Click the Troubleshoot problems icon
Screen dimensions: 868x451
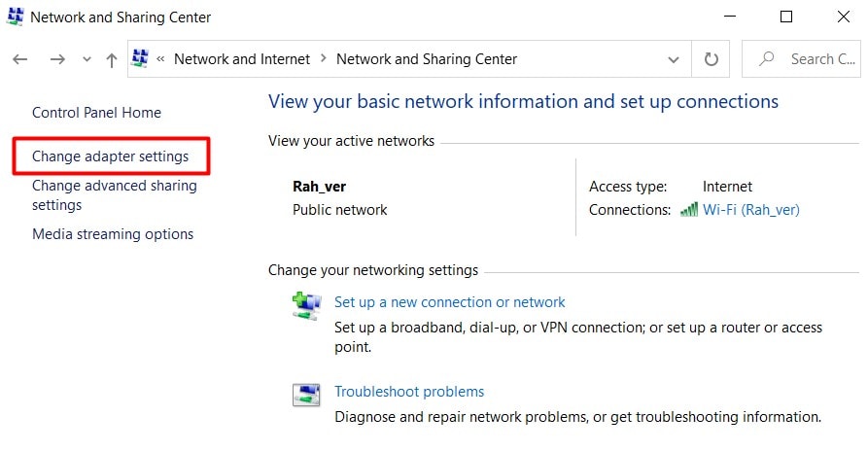306,395
